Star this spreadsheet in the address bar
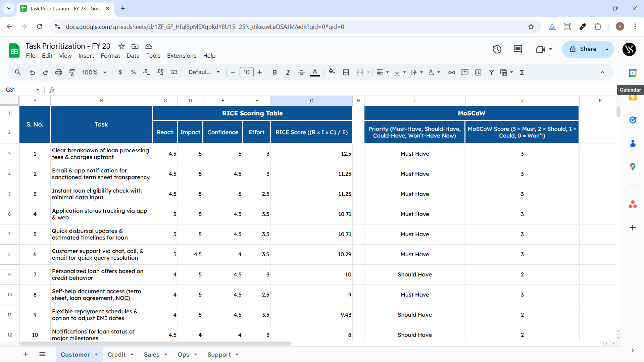Image resolution: width=644 pixels, height=362 pixels. 531,27
